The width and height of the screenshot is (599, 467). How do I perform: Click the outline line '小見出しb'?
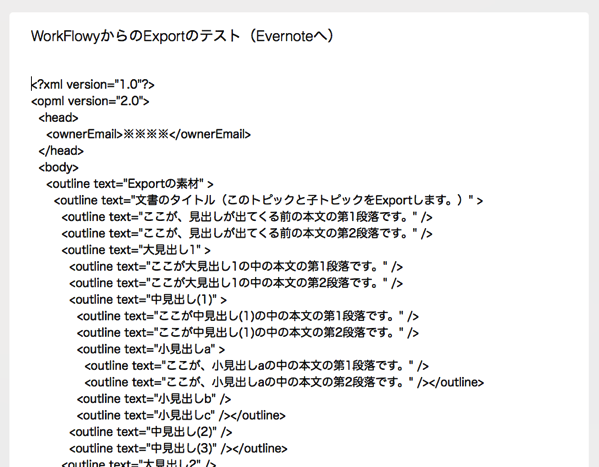(x=154, y=399)
